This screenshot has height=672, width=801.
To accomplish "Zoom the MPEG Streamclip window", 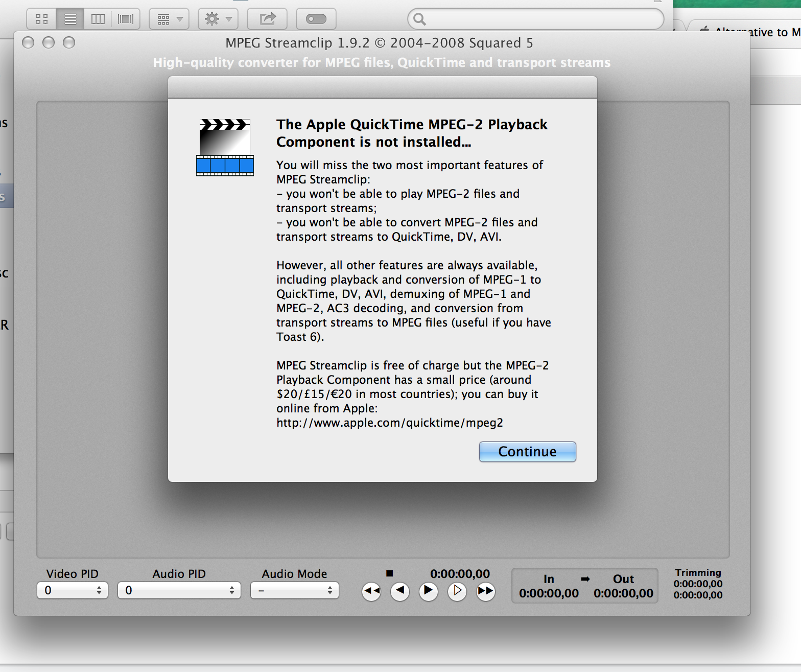I will [69, 42].
